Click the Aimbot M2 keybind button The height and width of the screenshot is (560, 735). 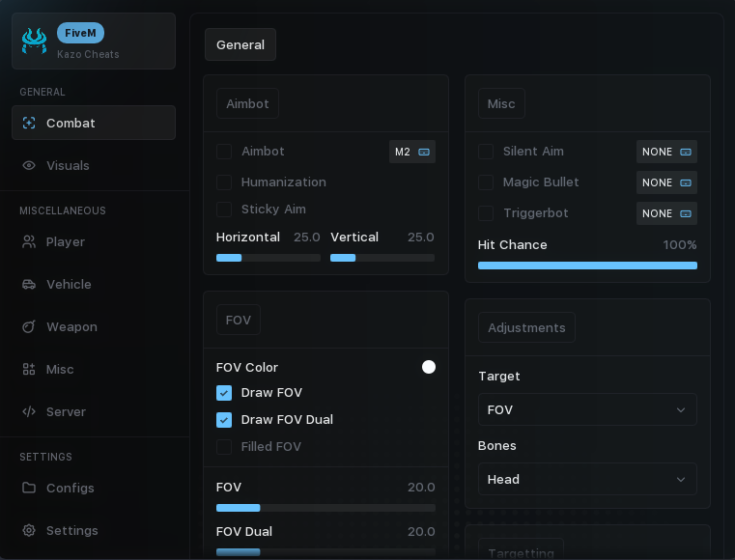coord(412,152)
